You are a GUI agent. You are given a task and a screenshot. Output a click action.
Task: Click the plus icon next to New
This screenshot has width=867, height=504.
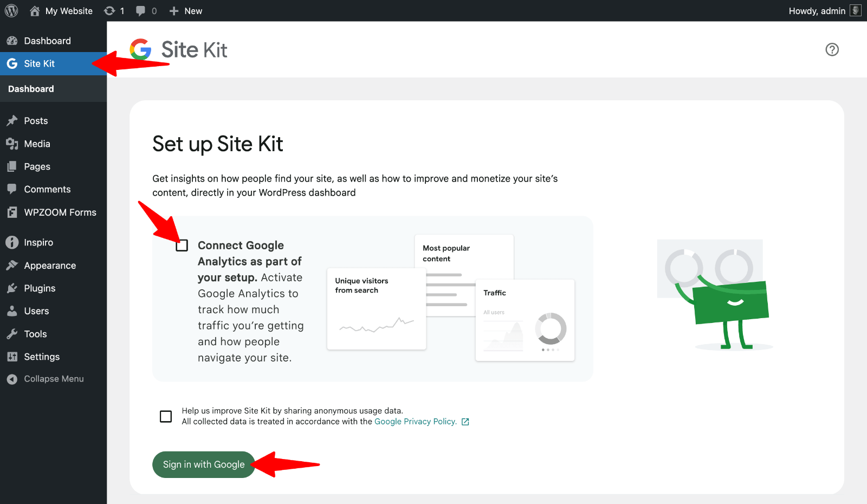(174, 11)
